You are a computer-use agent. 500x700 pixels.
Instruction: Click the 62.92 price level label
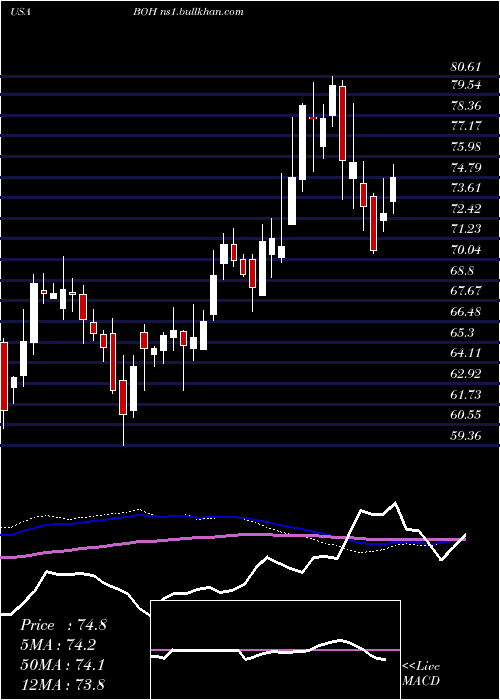[x=466, y=374]
